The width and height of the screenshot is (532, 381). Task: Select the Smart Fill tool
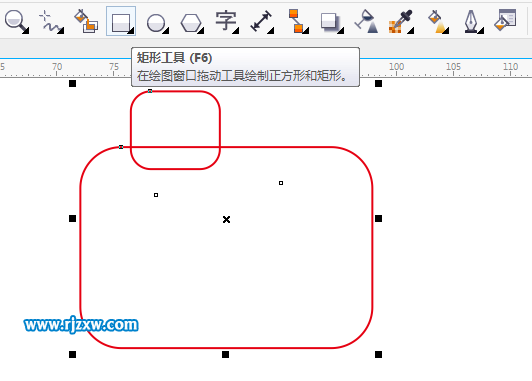coord(86,21)
